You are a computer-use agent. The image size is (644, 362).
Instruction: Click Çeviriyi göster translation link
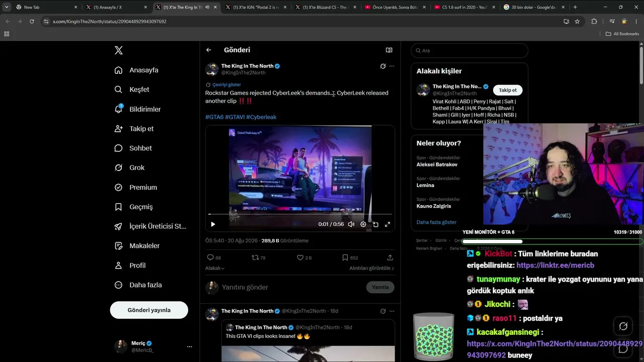pyautogui.click(x=226, y=85)
